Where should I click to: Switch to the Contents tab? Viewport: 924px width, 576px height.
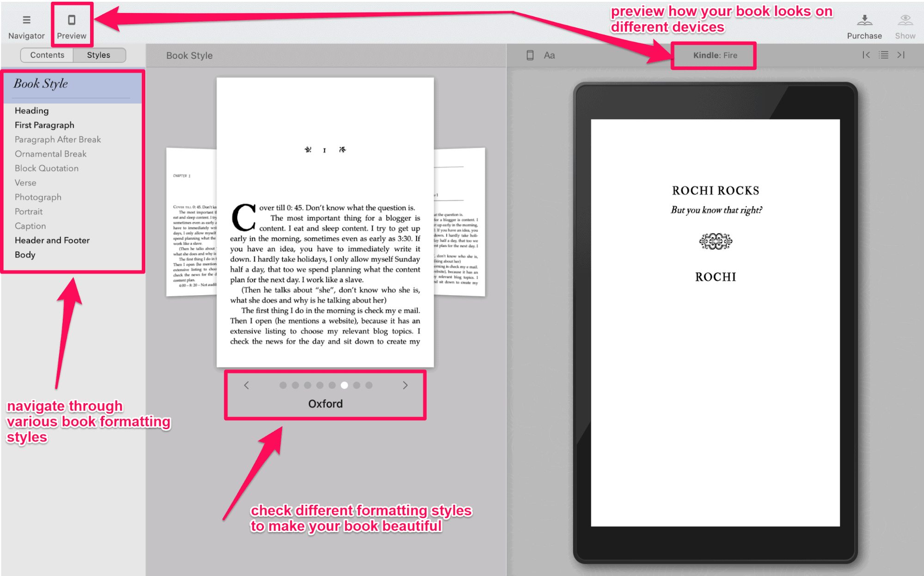tap(47, 56)
